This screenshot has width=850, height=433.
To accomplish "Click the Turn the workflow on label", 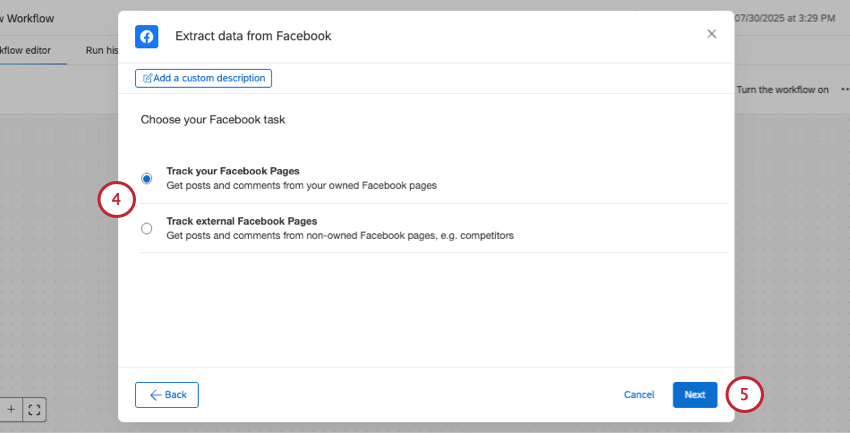I will 782,89.
